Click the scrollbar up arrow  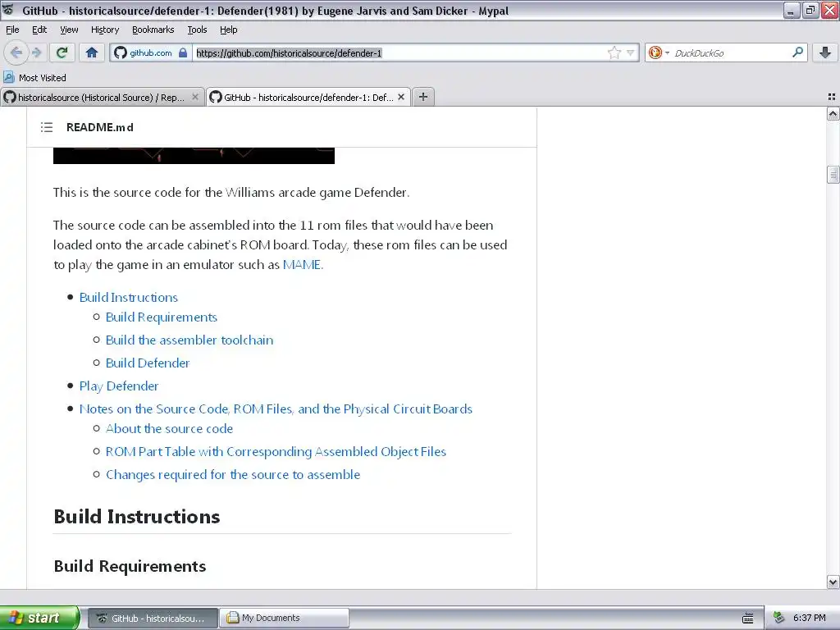pyautogui.click(x=833, y=113)
